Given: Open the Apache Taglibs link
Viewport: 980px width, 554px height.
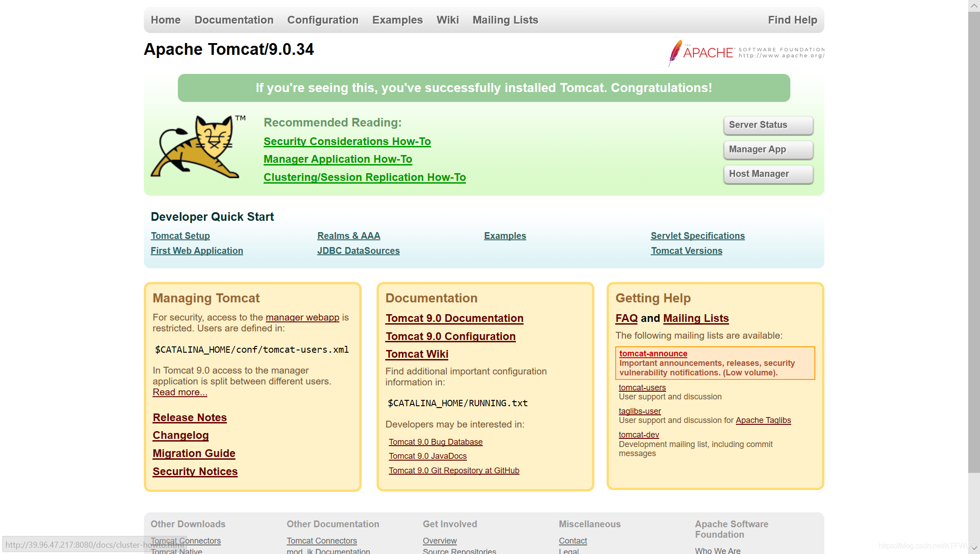Looking at the screenshot, I should [x=763, y=420].
